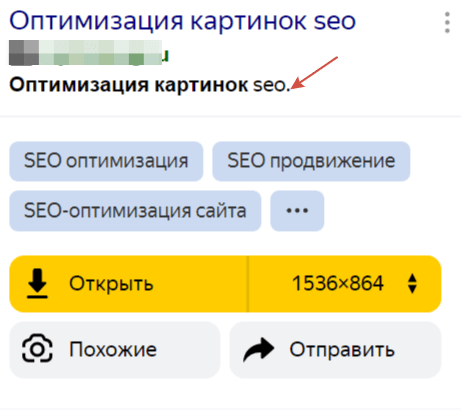The width and height of the screenshot is (461, 416).
Task: Share the image using 'Отправить'
Action: 335,349
